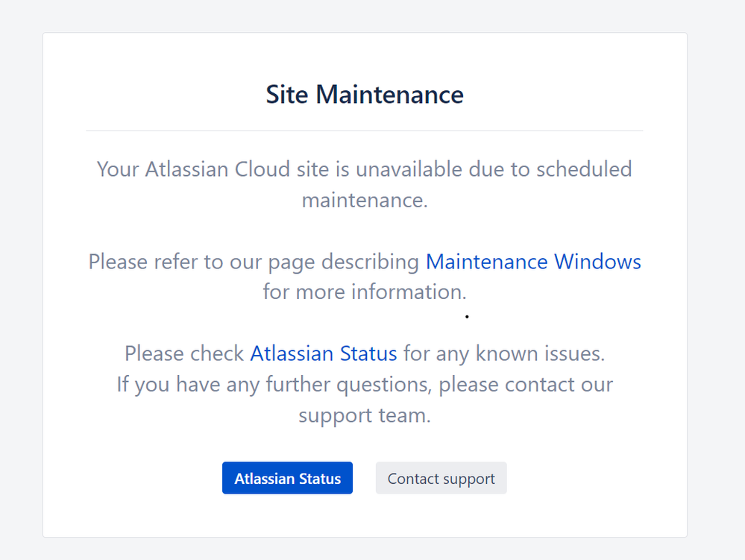Click the 'Please refer to our page describing' text

click(254, 262)
